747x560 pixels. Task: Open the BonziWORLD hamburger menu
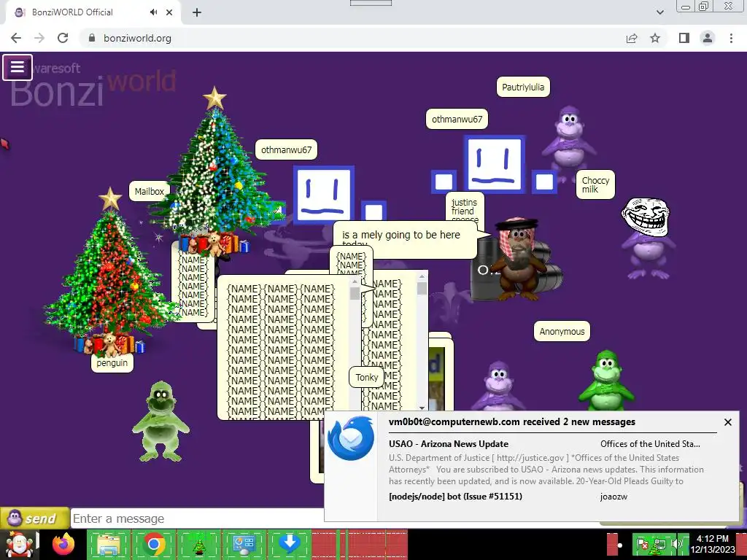click(18, 67)
